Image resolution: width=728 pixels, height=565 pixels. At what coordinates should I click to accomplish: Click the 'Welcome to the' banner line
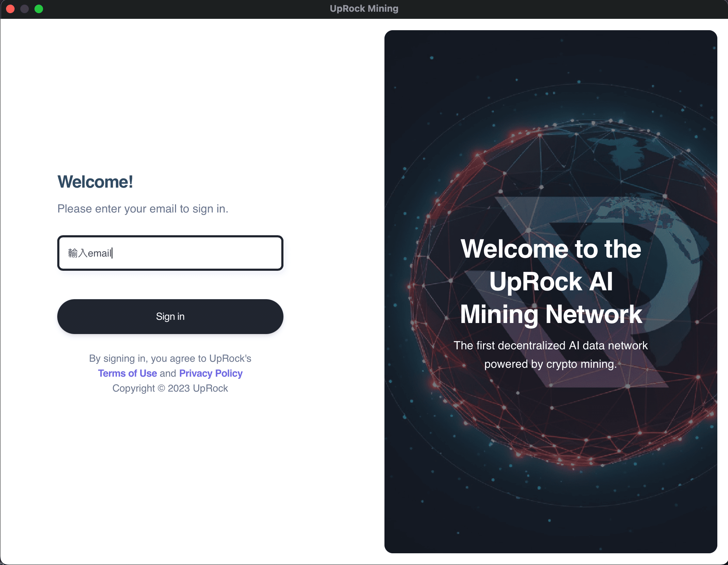[551, 249]
